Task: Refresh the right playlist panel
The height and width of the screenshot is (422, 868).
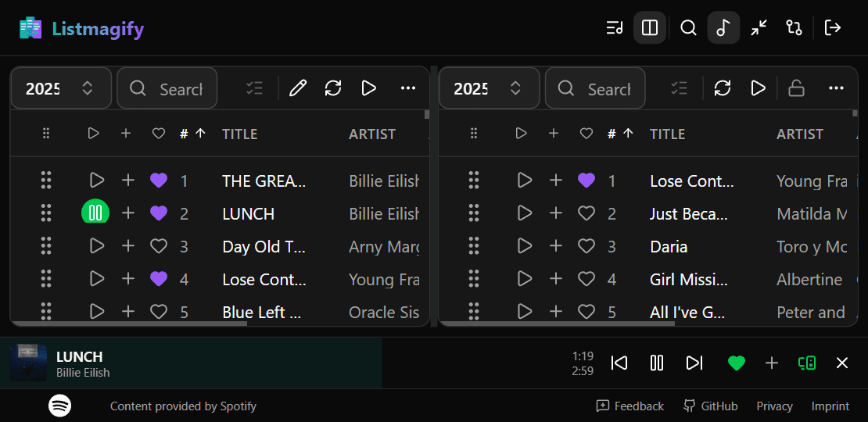Action: point(723,88)
